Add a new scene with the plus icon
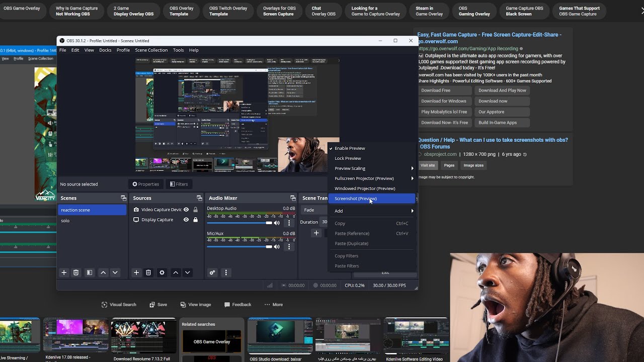The image size is (644, 362). [64, 273]
